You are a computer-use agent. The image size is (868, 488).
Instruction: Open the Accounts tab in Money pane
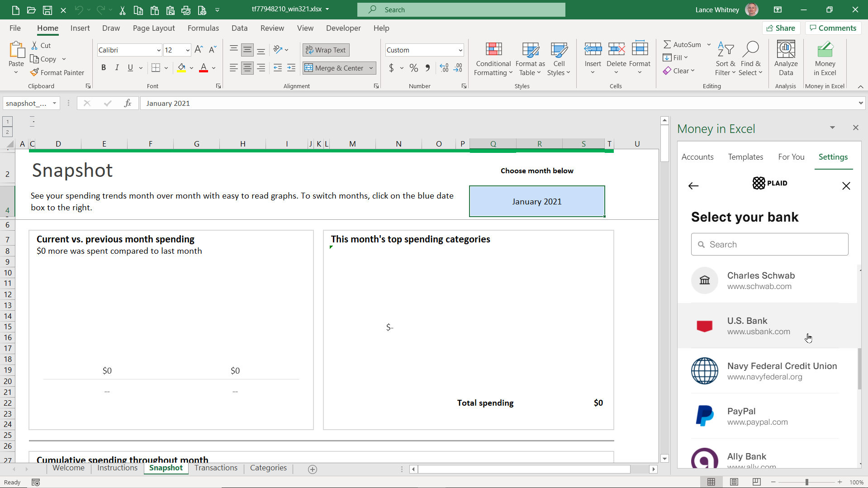click(697, 157)
